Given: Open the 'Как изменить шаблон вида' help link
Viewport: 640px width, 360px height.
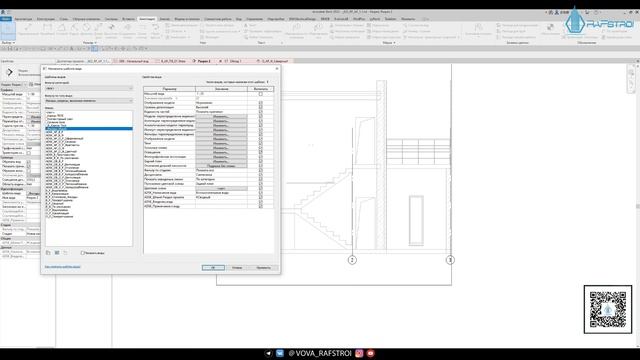Looking at the screenshot, I should tap(62, 267).
